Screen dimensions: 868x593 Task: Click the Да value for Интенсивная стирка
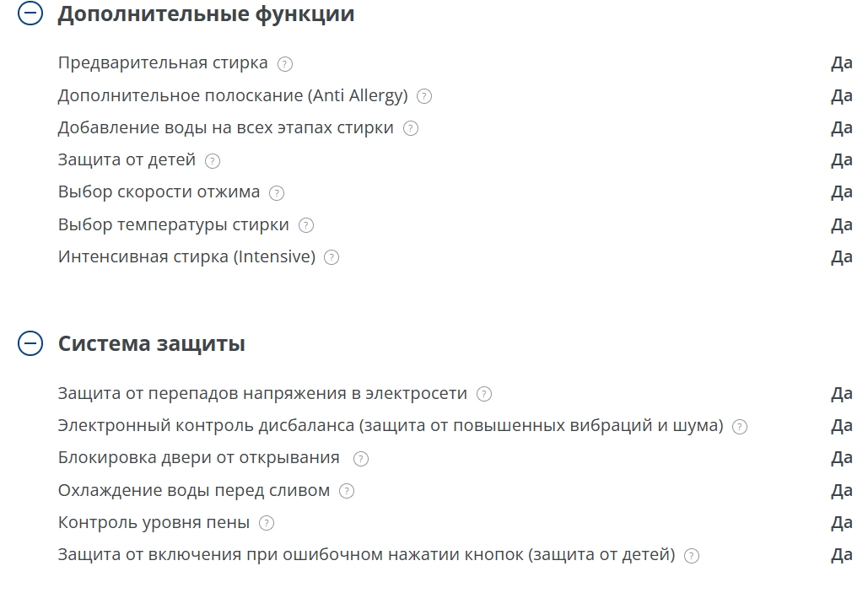coord(841,257)
